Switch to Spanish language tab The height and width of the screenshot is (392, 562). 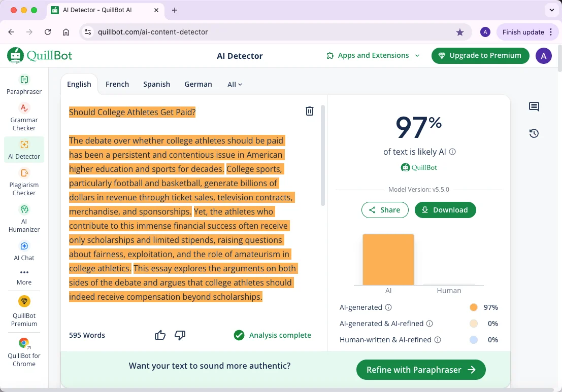click(157, 84)
